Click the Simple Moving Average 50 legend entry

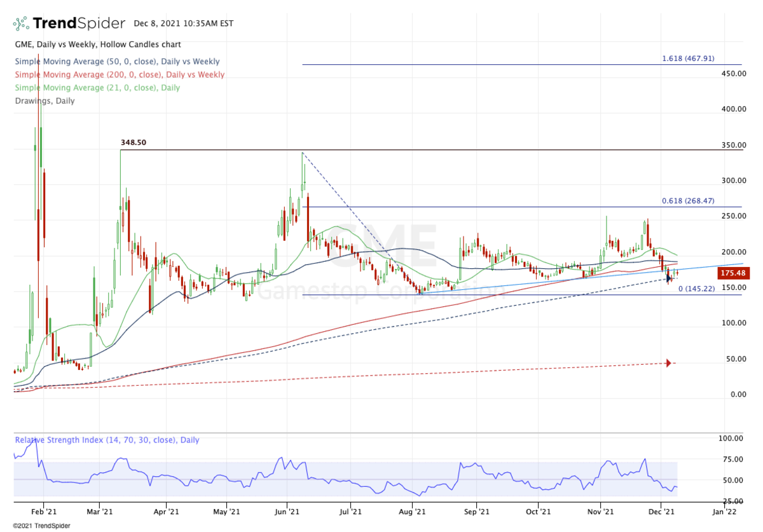pos(117,62)
